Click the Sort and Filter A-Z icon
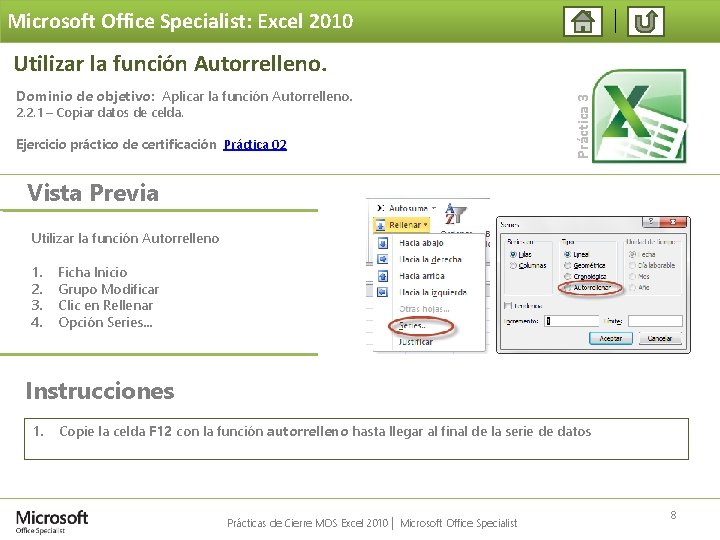 point(455,214)
